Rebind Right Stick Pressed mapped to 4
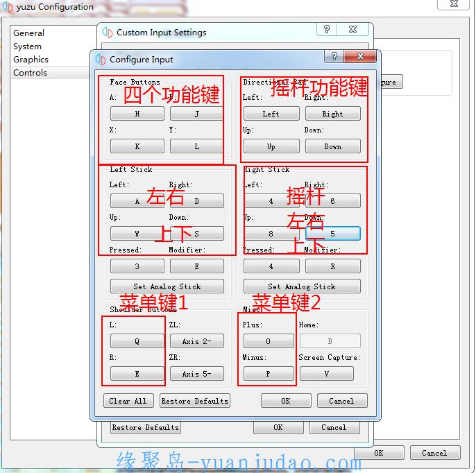The width and height of the screenshot is (476, 473). pyautogui.click(x=271, y=266)
